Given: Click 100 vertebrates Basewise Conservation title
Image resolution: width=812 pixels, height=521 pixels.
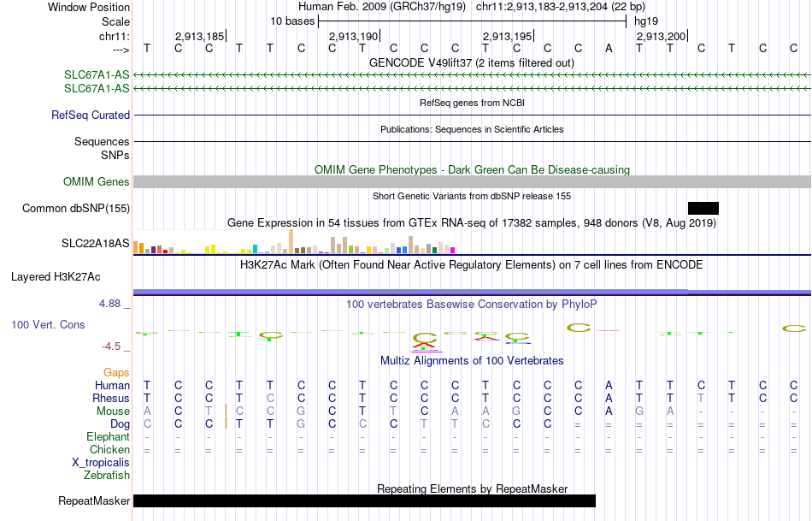Looking at the screenshot, I should (472, 305).
